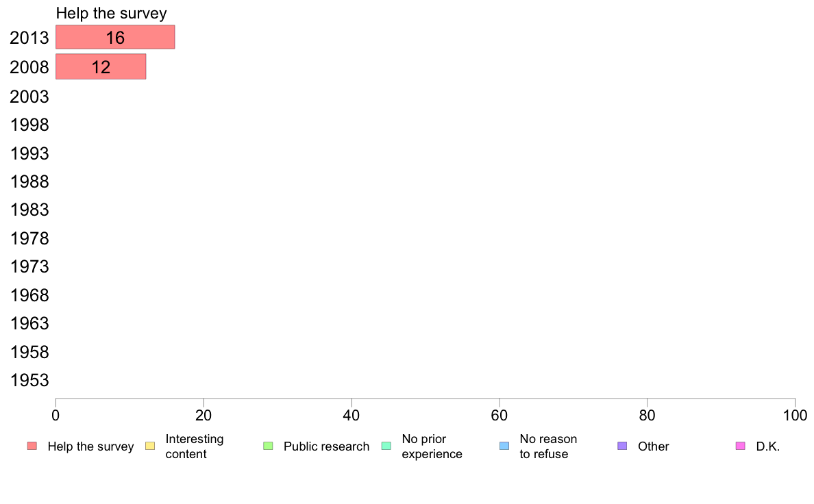Viewport: 814px width, 504px height.
Task: Click the green Public research legend swatch
Action: pyautogui.click(x=268, y=446)
